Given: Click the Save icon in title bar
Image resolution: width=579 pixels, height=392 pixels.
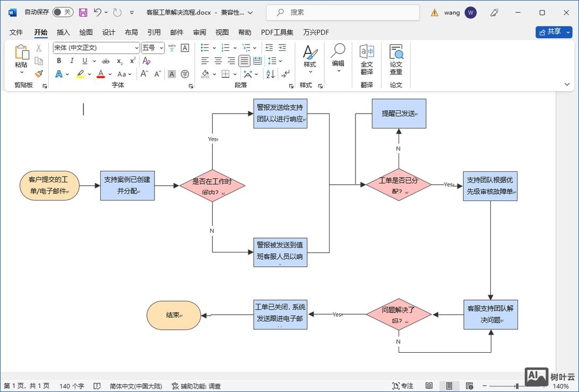Looking at the screenshot, I should (83, 12).
